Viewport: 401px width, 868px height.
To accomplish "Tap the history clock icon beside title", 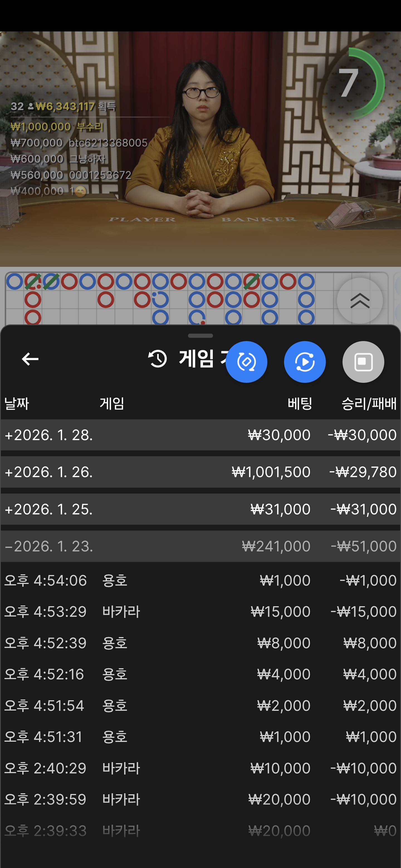I will 158,359.
